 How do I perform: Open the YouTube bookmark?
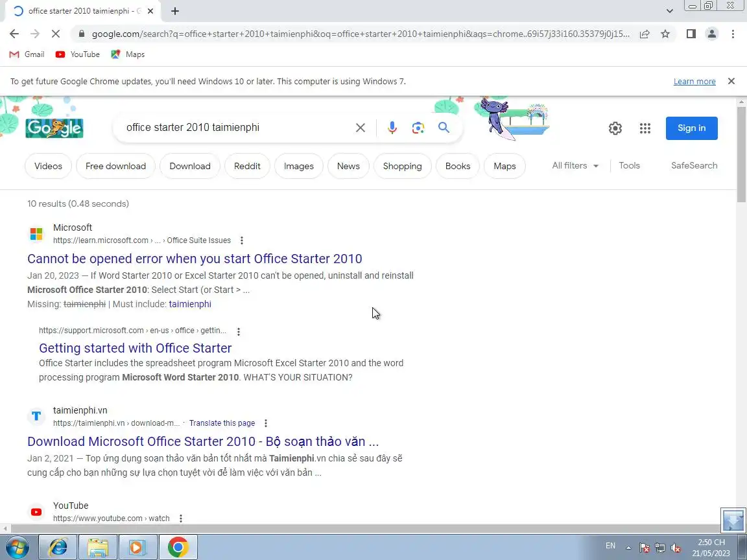tap(78, 54)
